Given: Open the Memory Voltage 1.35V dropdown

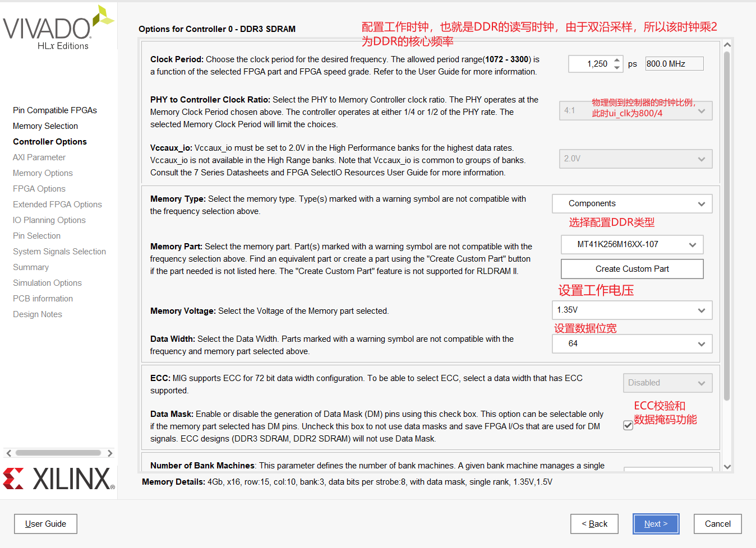Looking at the screenshot, I should click(632, 310).
